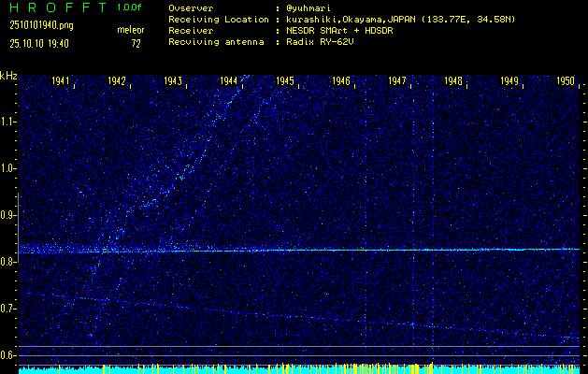This screenshot has height=374, width=588.
Task: Click the 1947 time axis marker
Action: pos(397,81)
